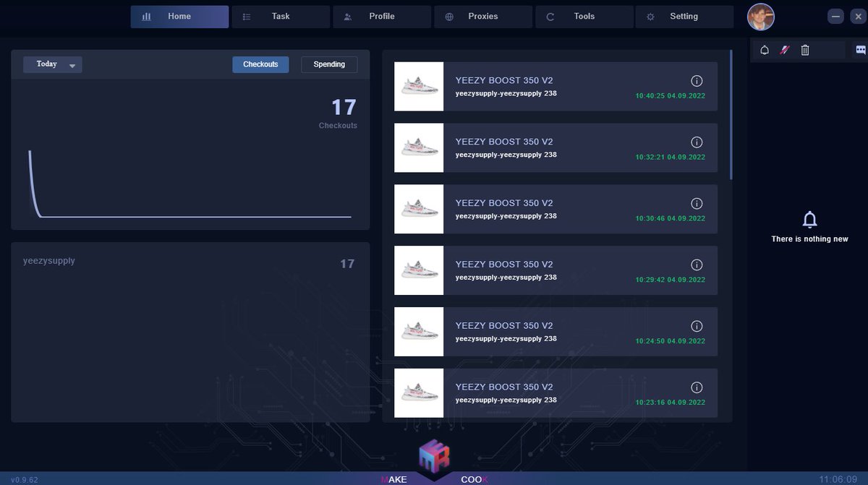Open info icon for 10:24:50 checkout
Screen dimensions: 868x485
click(x=697, y=327)
